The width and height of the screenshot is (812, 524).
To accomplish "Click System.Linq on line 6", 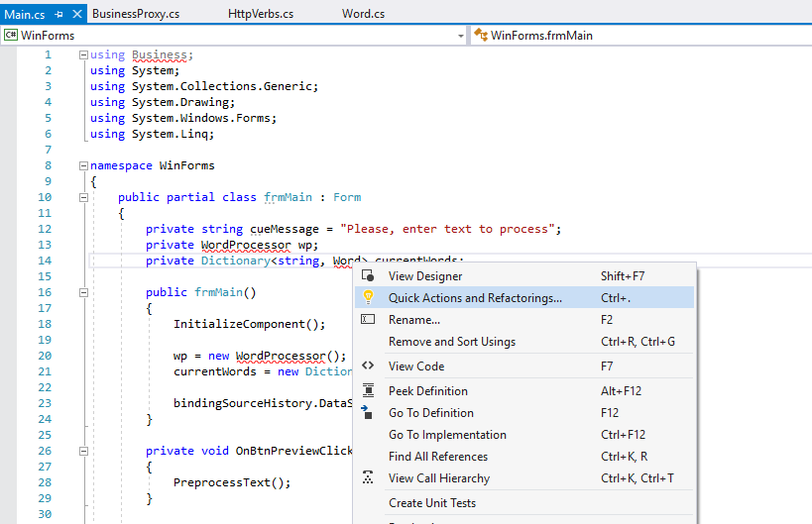I will point(170,134).
